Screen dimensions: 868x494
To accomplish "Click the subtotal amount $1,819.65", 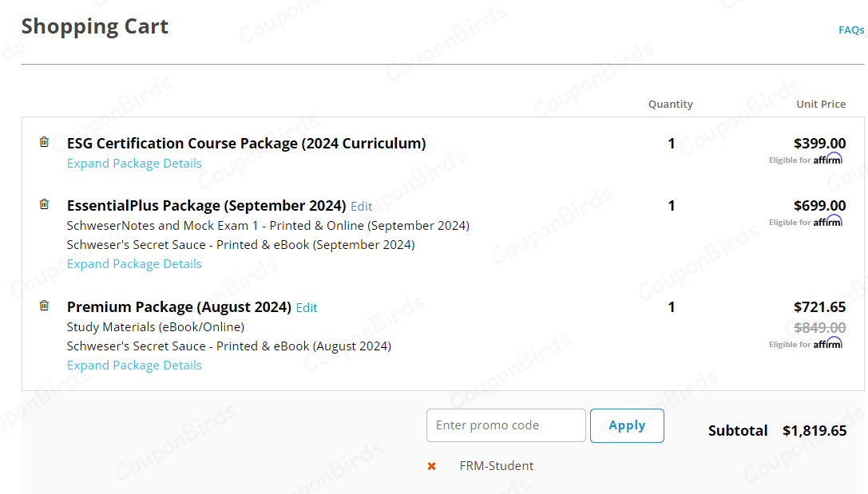I will [814, 430].
